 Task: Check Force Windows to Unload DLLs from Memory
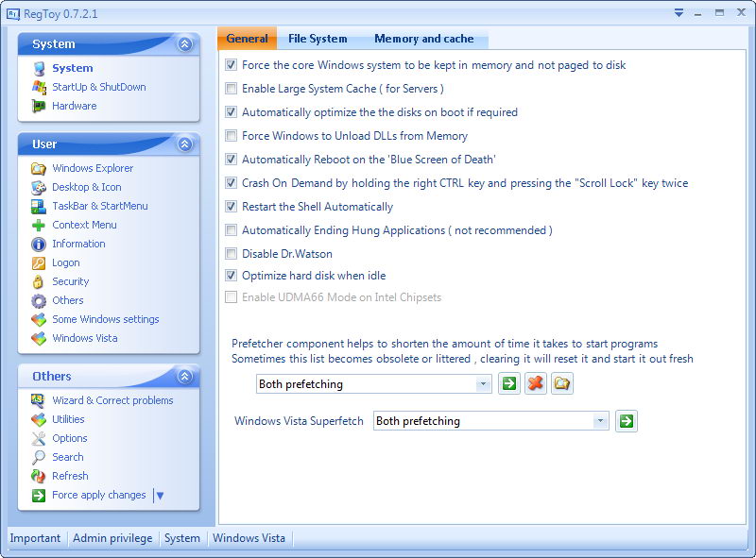232,135
